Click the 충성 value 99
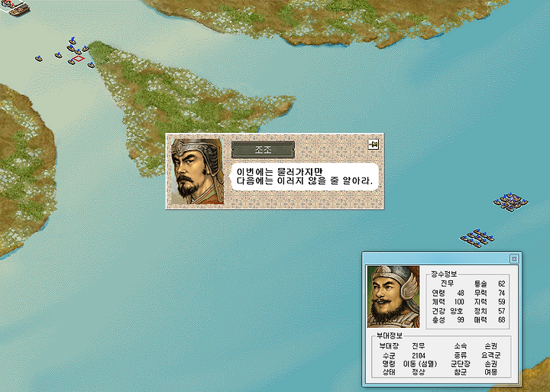The width and height of the screenshot is (550, 392). coord(461,319)
